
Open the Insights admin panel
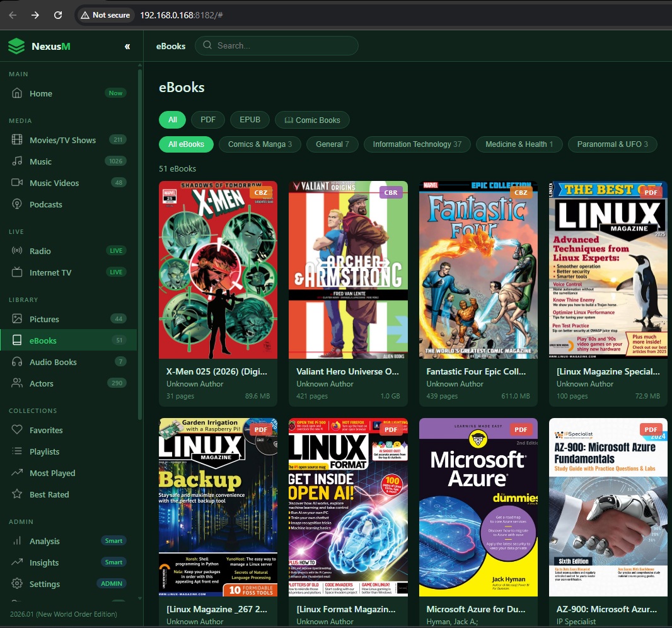pos(43,562)
